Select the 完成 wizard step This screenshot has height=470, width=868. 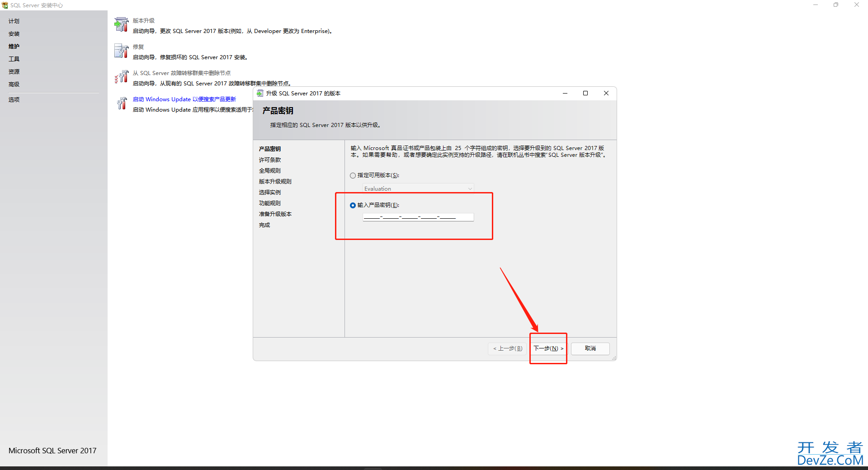[264, 225]
